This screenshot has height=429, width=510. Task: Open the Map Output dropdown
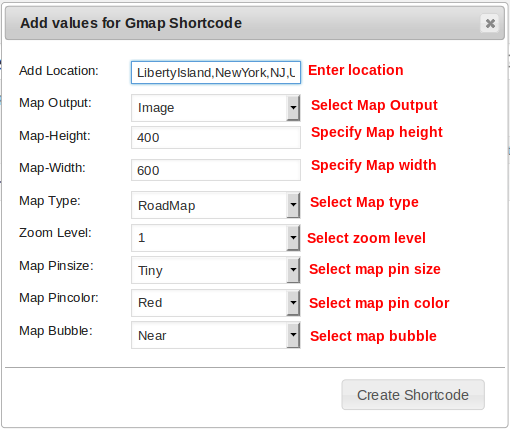coord(216,108)
